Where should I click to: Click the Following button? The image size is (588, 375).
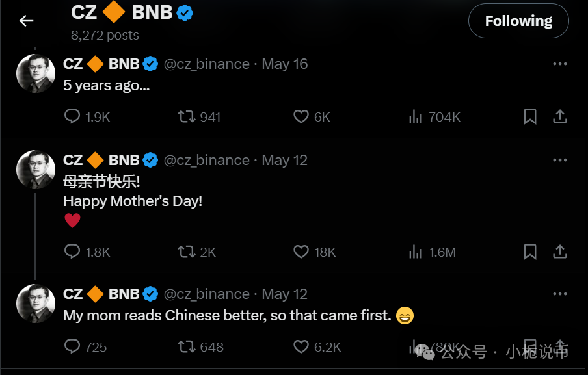(x=518, y=21)
